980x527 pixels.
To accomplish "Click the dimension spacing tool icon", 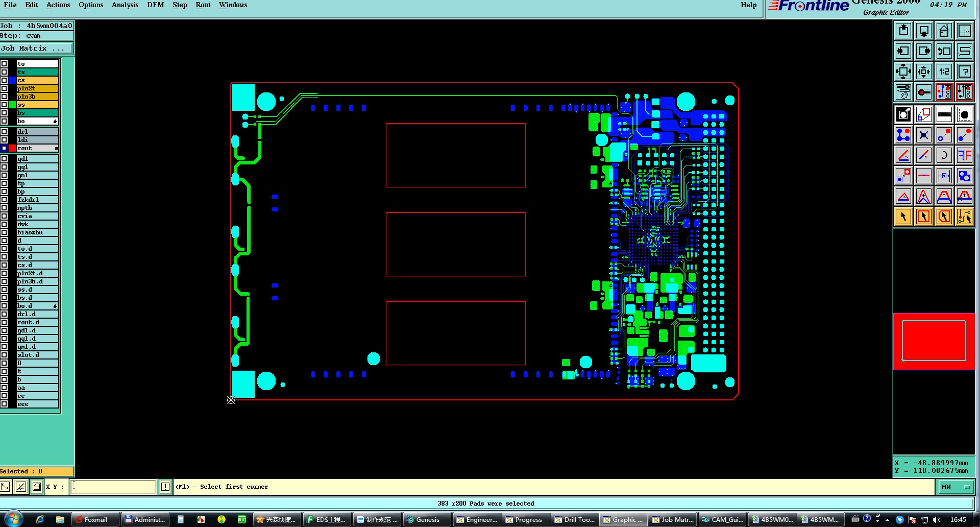I will (x=944, y=176).
